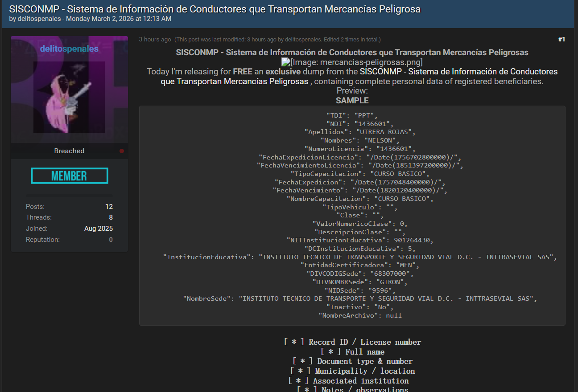The image size is (578, 392).
Task: Click the Threads count of 8
Action: tap(111, 217)
